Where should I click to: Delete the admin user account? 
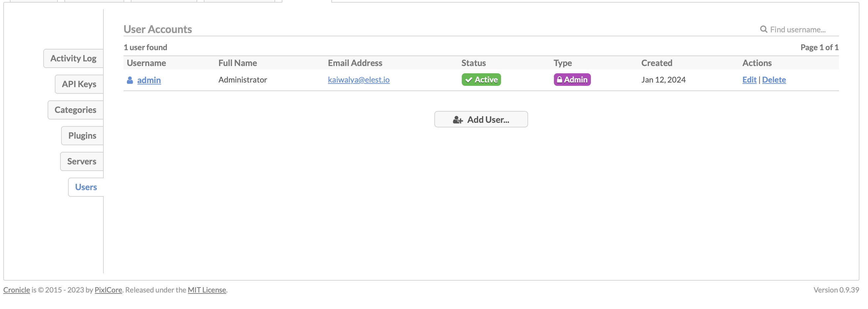point(774,80)
